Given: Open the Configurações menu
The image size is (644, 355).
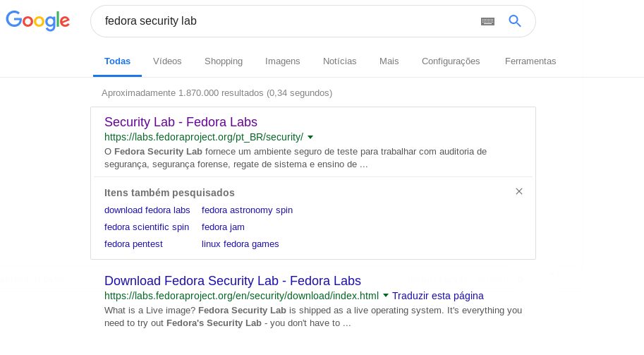Looking at the screenshot, I should click(451, 61).
